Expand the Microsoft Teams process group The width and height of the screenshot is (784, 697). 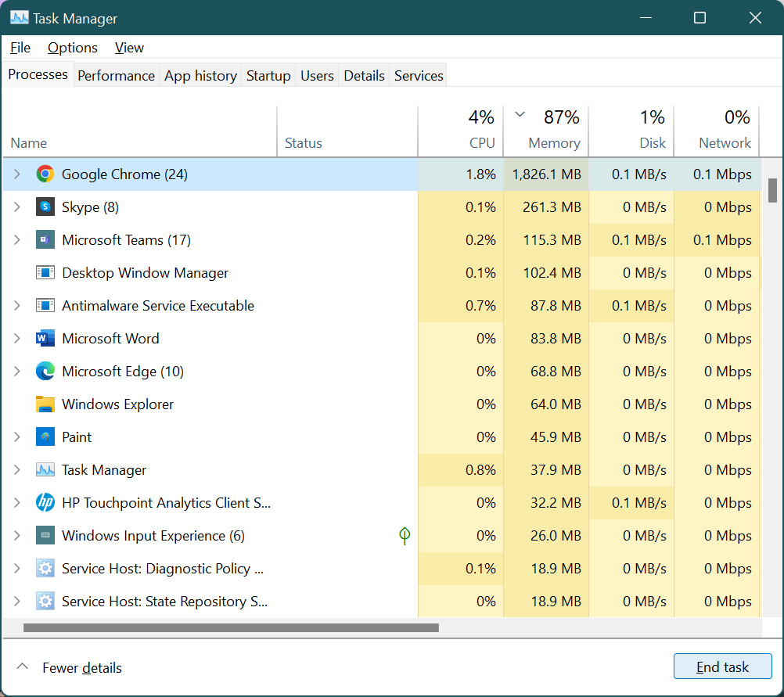(17, 240)
